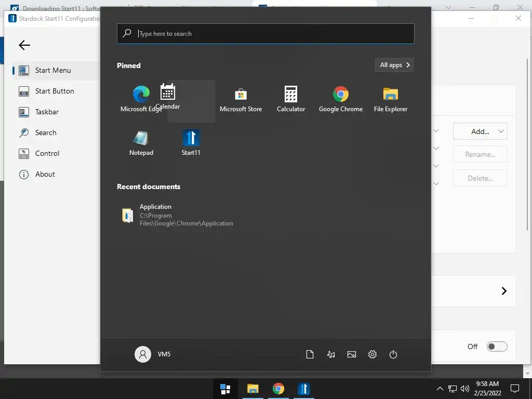Toggle the Off switch in Start11 settings

point(497,347)
